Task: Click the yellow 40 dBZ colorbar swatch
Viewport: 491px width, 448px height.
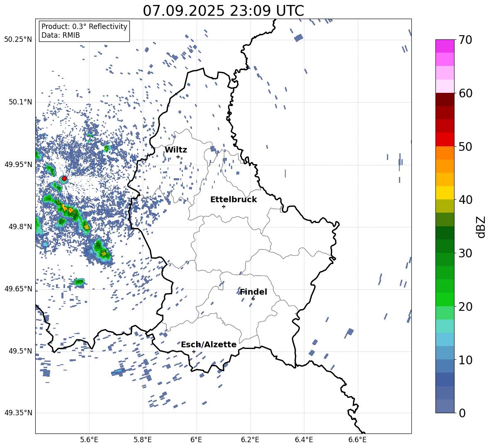Action: tap(445, 193)
